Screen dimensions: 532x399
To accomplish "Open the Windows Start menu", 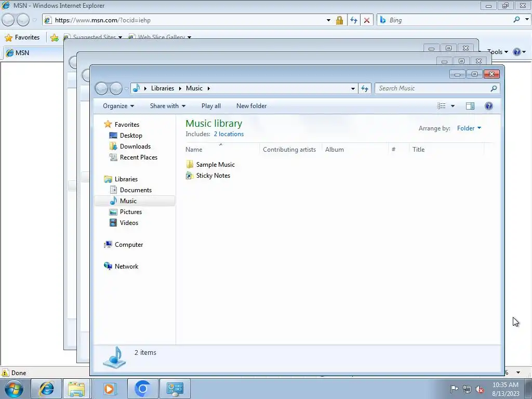I will [14, 389].
